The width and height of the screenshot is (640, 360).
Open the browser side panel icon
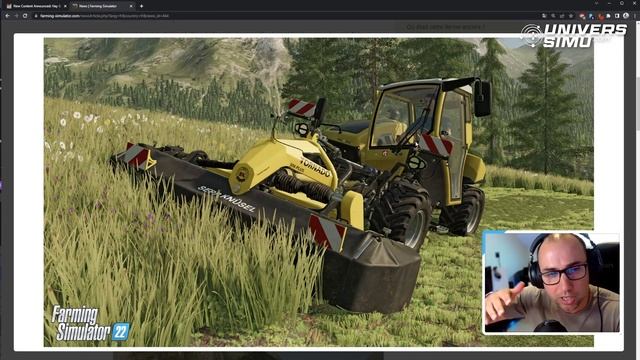click(617, 16)
